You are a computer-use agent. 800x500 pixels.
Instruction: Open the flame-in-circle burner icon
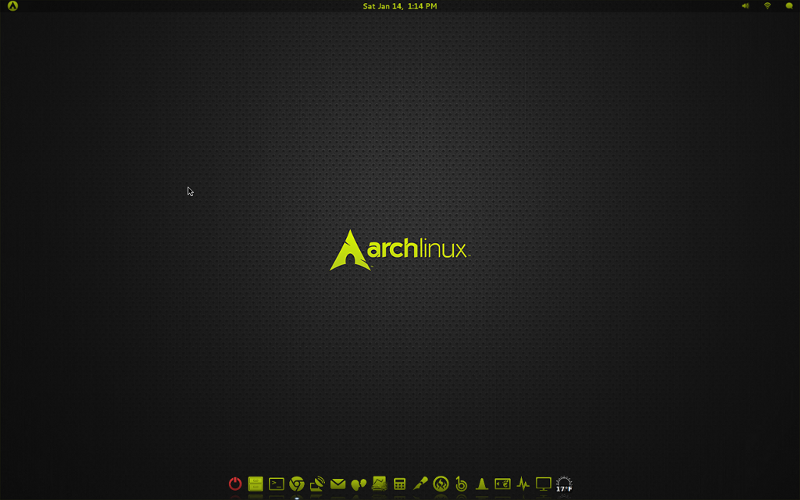[x=441, y=483]
